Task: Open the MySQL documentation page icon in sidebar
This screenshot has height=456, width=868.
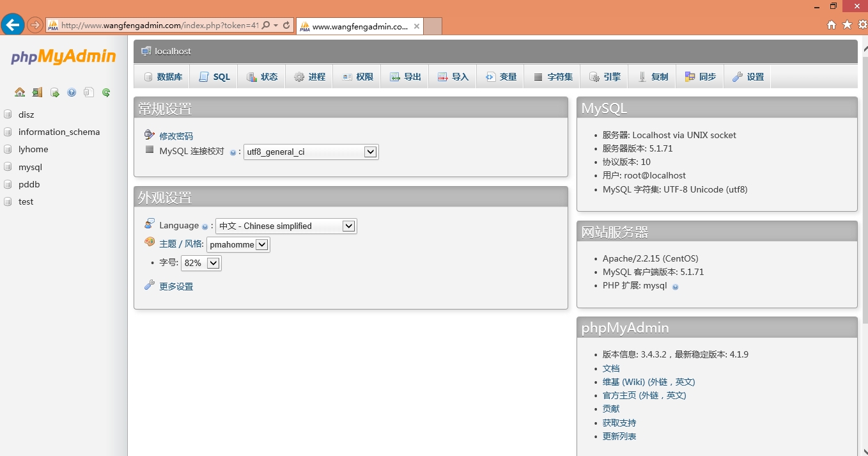Action: pos(89,92)
